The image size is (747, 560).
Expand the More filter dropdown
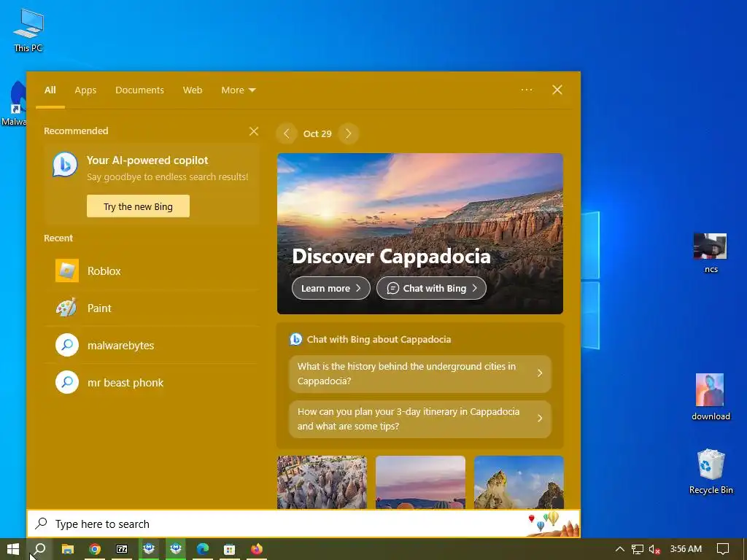[x=239, y=90]
